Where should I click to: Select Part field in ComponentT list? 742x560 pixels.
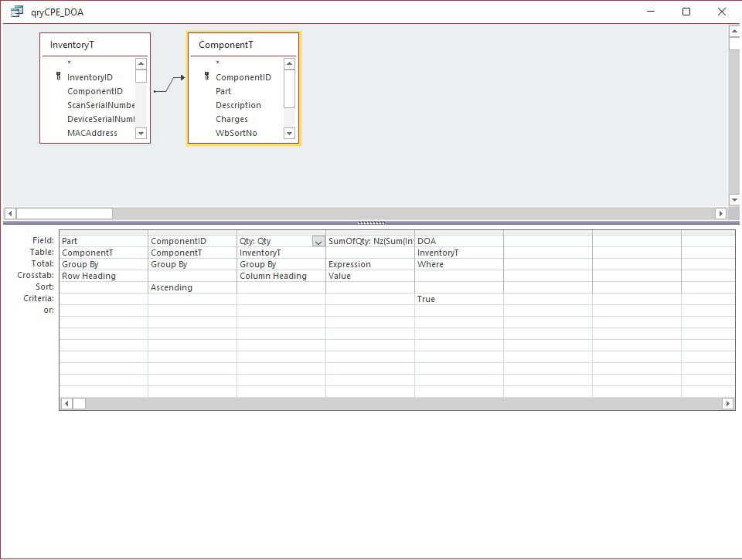(x=223, y=91)
